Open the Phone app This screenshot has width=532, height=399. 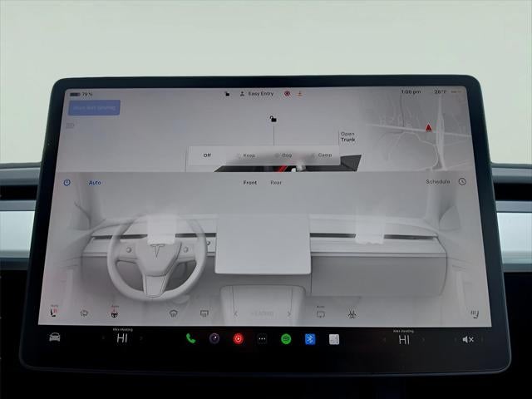[190, 339]
